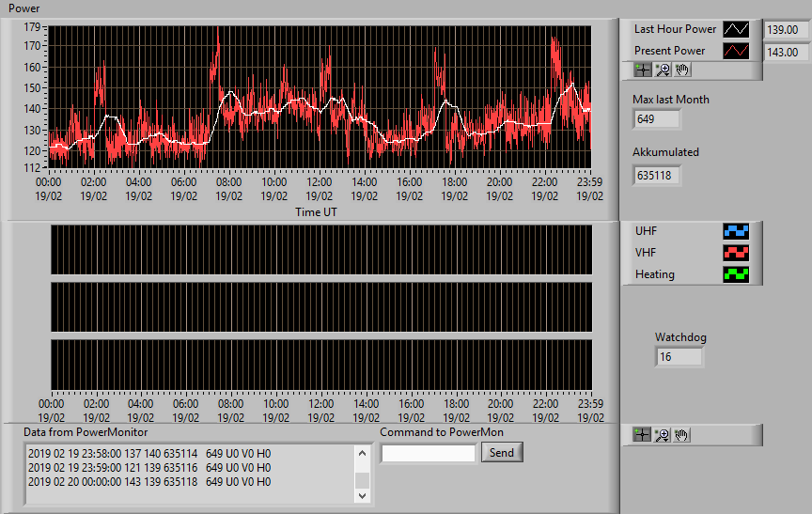The height and width of the screenshot is (514, 812).
Task: Click the data log scrollbar up arrow
Action: (x=362, y=454)
